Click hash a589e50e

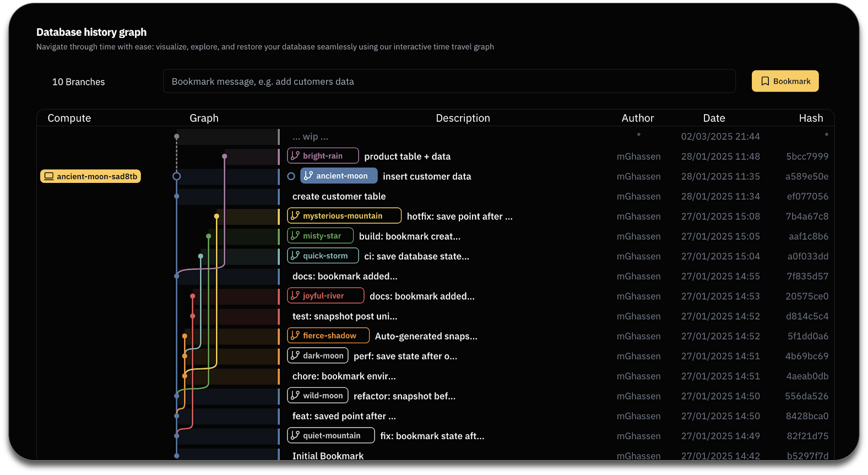pyautogui.click(x=807, y=176)
